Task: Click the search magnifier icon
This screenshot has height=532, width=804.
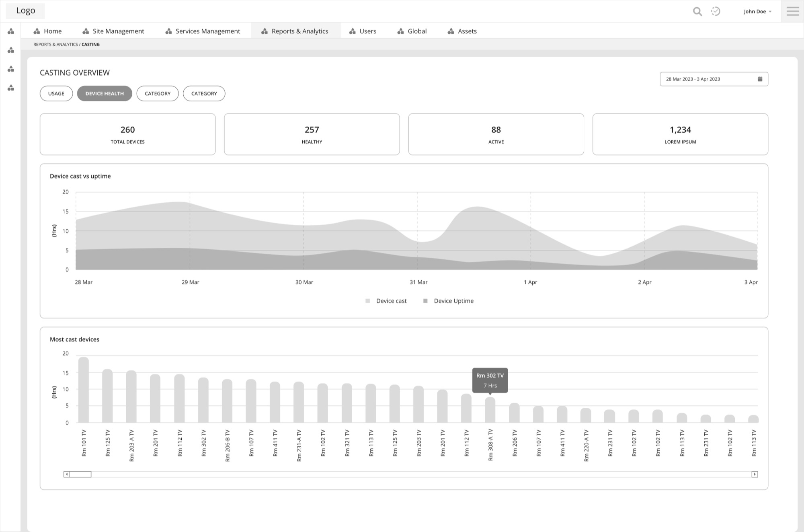Action: pyautogui.click(x=697, y=12)
